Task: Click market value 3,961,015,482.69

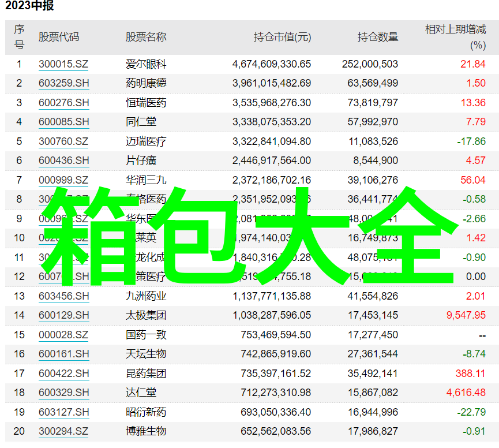Action: click(272, 84)
